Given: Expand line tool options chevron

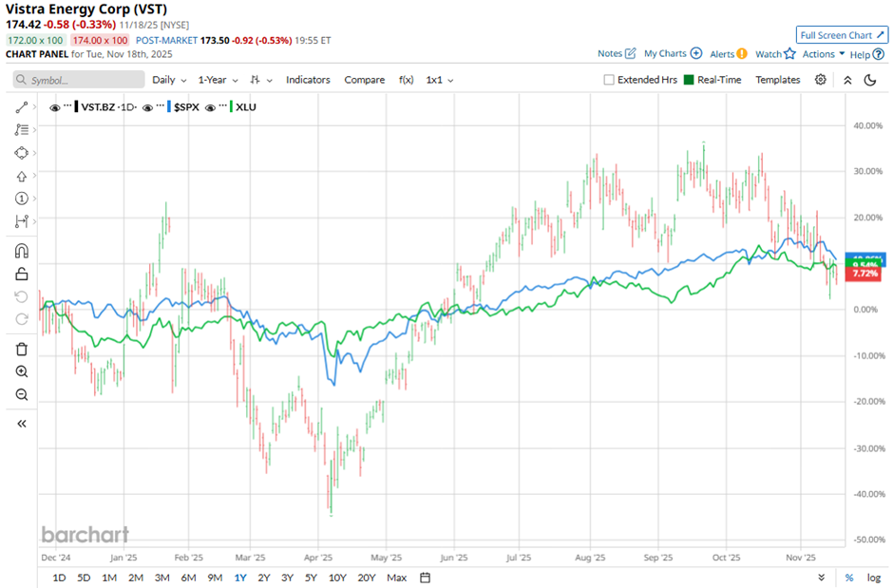Looking at the screenshot, I should point(34,107).
